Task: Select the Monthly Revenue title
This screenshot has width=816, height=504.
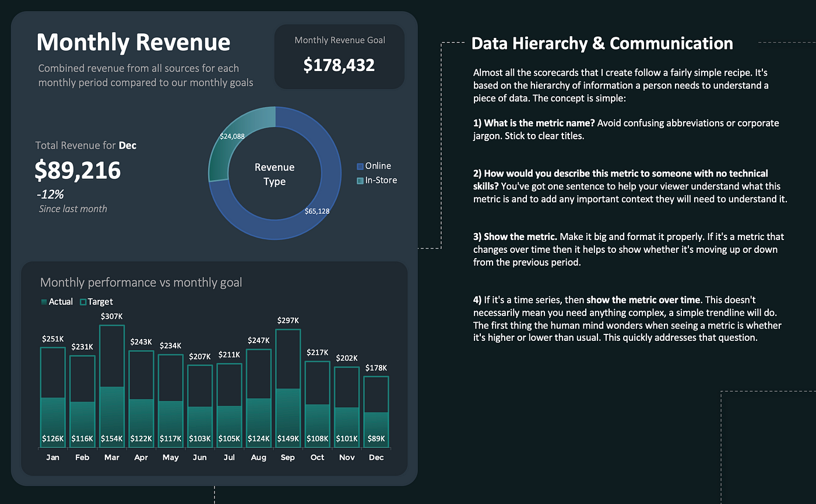Action: tap(133, 43)
